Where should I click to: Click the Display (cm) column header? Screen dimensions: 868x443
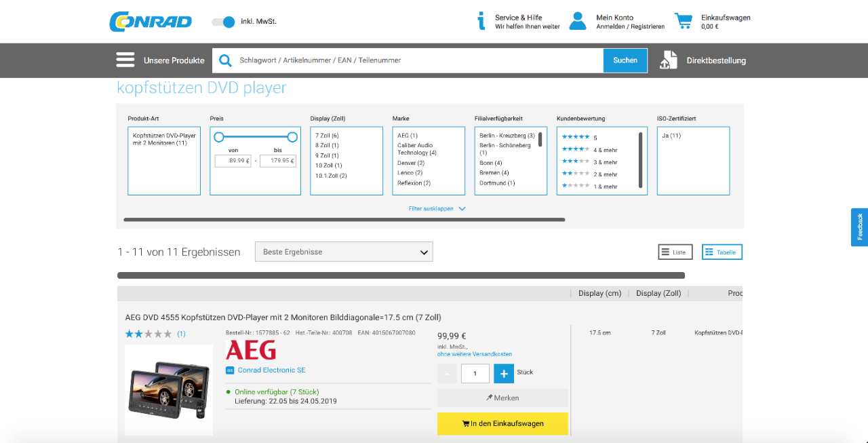pos(599,294)
